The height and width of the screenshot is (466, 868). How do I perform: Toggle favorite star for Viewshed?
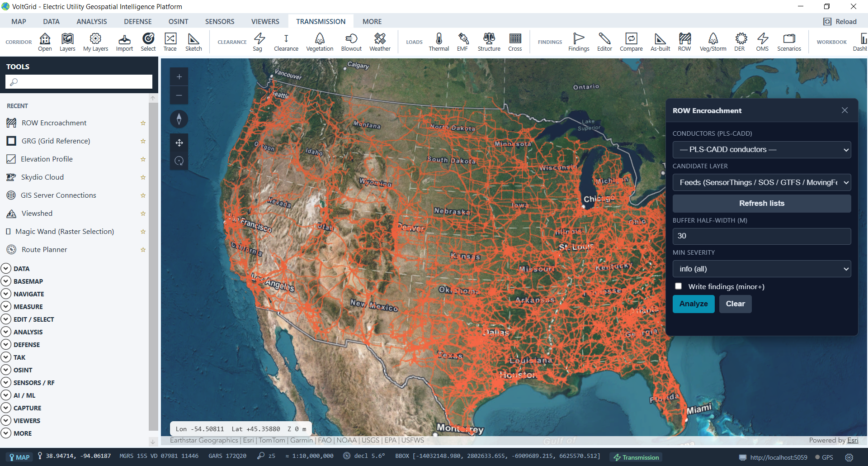pos(143,214)
